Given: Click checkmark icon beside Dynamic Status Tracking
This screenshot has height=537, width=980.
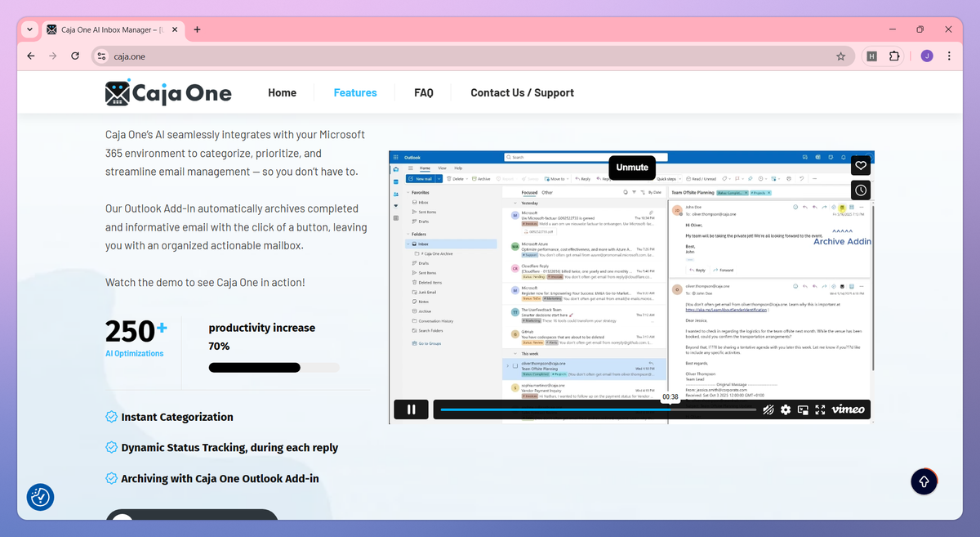Looking at the screenshot, I should (111, 448).
